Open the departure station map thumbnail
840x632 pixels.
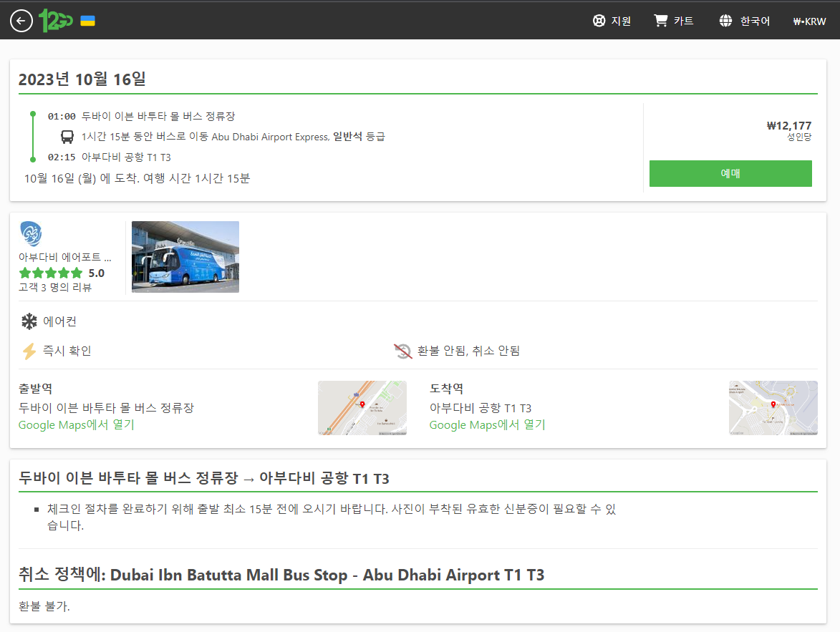coord(362,407)
